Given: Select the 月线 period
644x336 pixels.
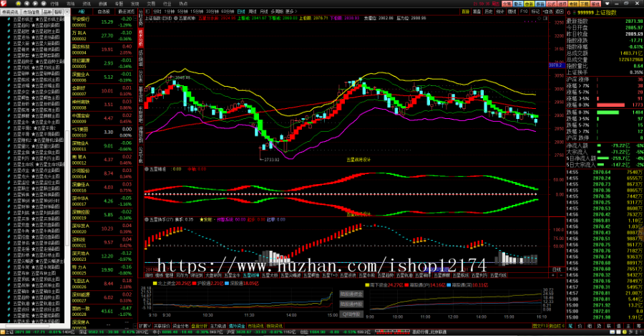Looking at the screenshot, I should pyautogui.click(x=263, y=11).
